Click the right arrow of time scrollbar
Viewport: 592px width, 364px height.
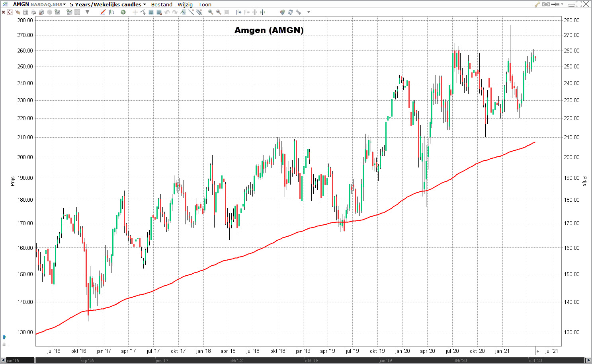[588, 360]
